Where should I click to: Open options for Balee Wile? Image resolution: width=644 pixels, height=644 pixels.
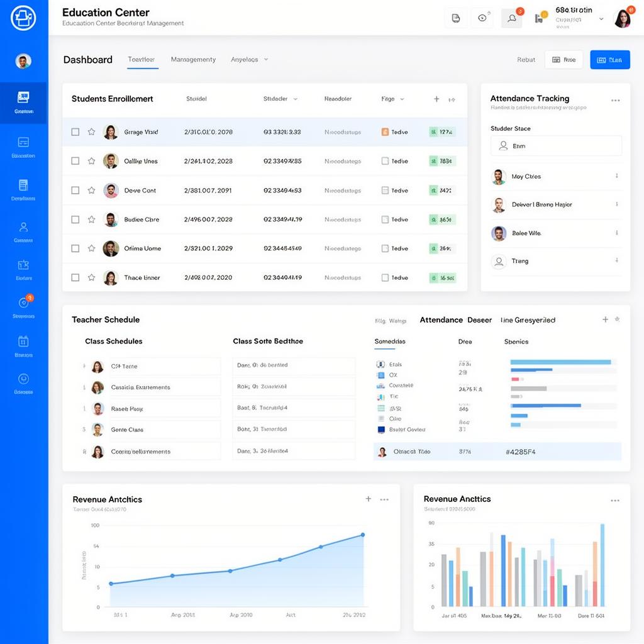(x=616, y=233)
